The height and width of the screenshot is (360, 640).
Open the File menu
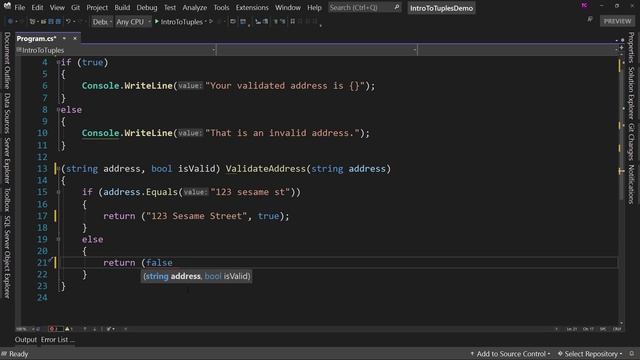coord(20,7)
